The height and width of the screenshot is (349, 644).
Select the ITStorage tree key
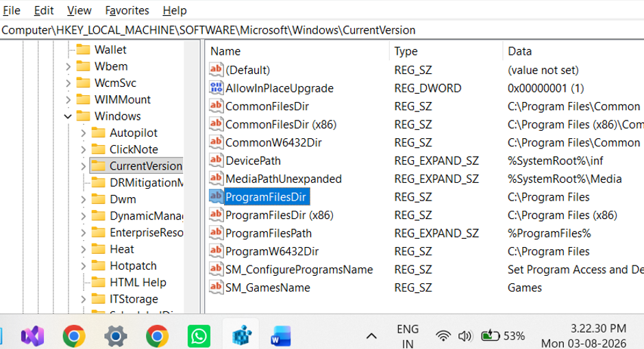coord(134,299)
